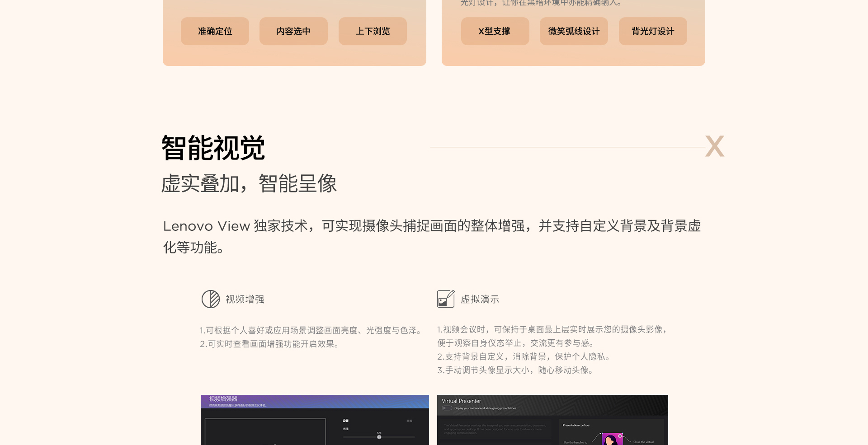The image size is (868, 445).
Task: Select the 上下浏览 feature tab
Action: [373, 31]
